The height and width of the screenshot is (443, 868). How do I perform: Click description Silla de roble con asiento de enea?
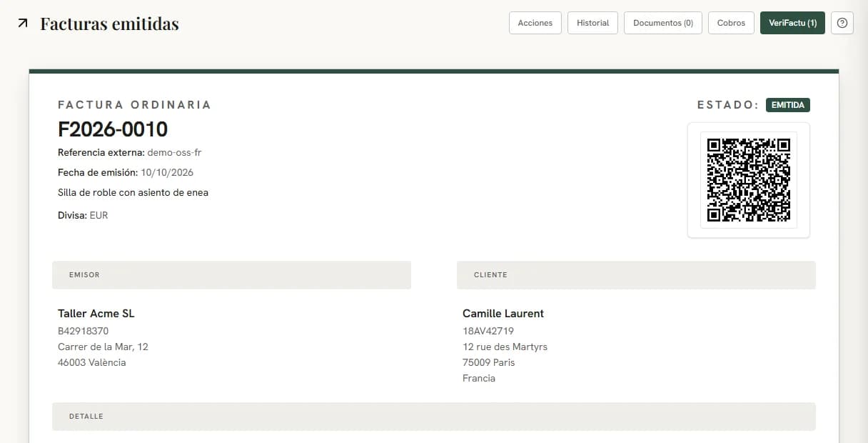133,192
